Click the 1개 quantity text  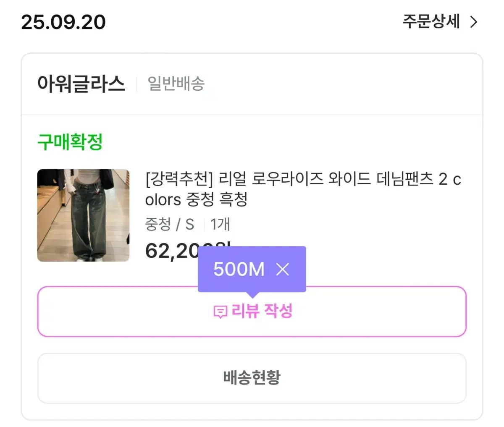coord(220,224)
